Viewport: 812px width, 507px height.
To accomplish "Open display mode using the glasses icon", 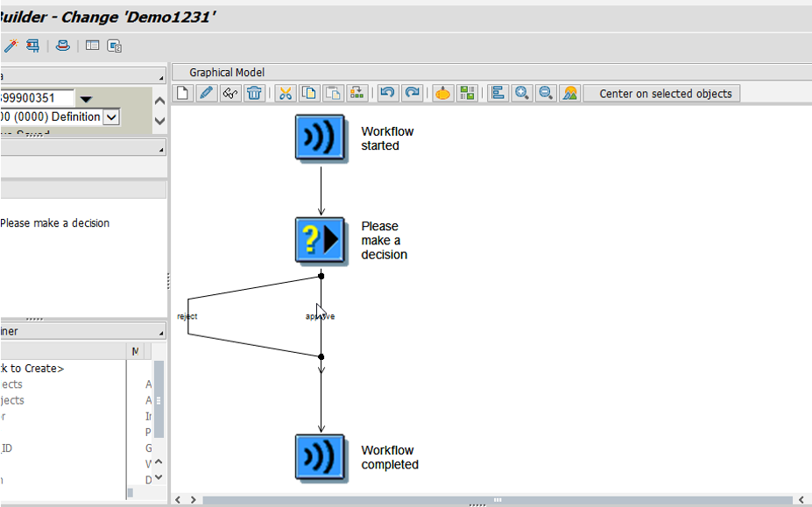I will tap(229, 93).
